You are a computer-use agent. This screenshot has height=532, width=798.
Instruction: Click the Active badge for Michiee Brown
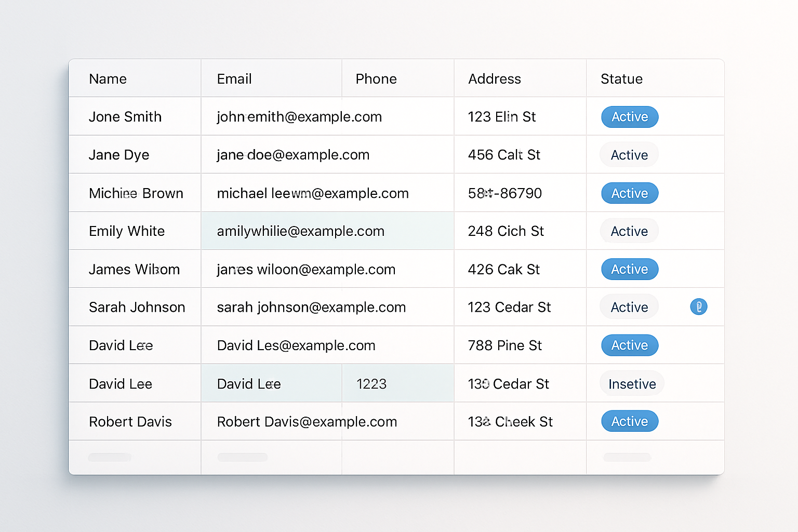629,193
